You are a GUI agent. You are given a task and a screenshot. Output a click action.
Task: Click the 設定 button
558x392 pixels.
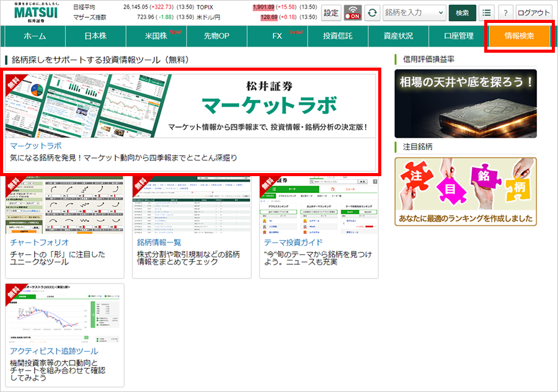(x=331, y=13)
